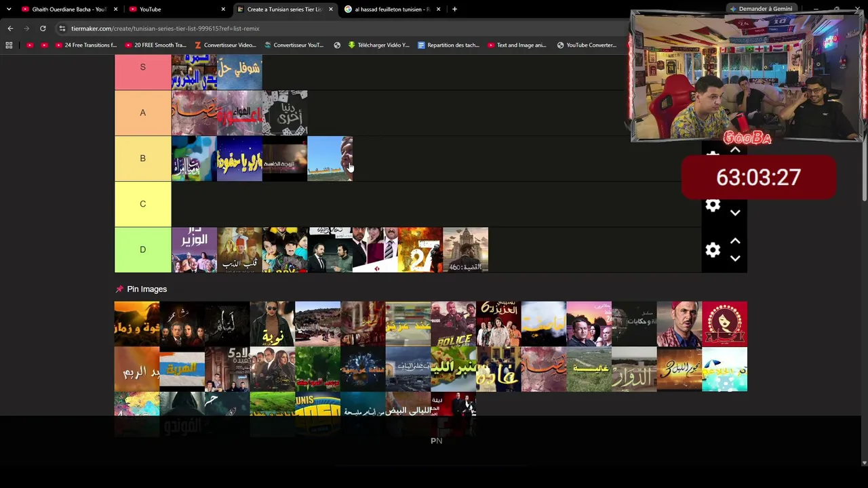Move the B tier row up
The image size is (868, 488).
[x=735, y=150]
